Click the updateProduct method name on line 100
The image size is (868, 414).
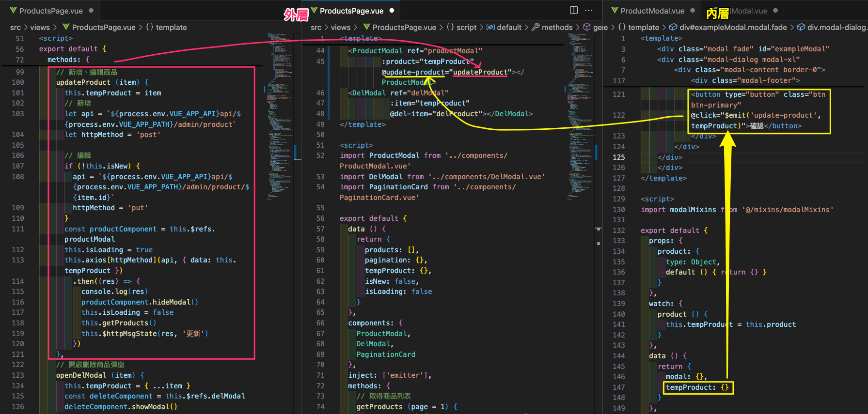point(83,82)
